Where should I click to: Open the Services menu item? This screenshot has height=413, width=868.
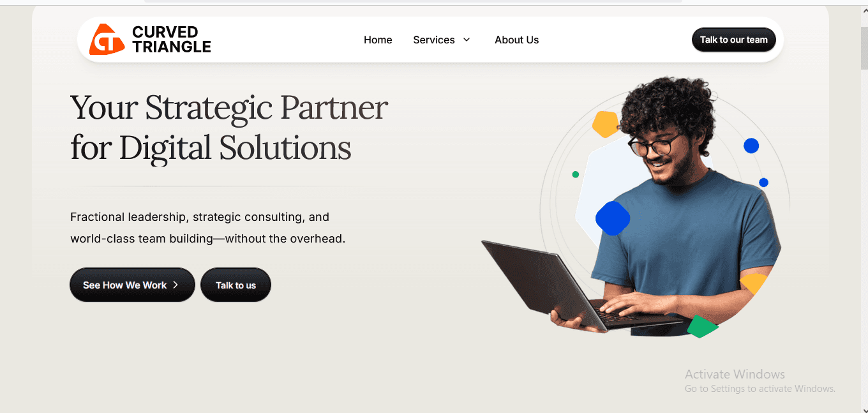click(x=434, y=40)
